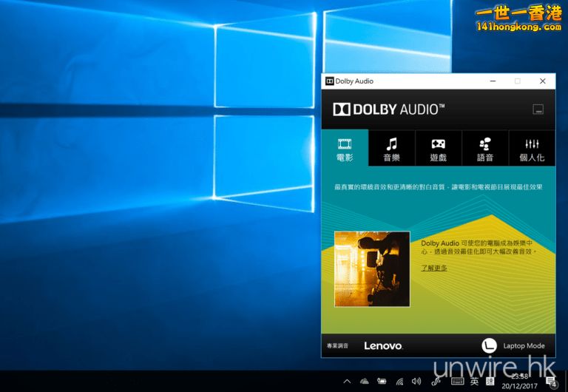568x392 pixels.
Task: Open the touch keyboard tray icon
Action: 457,381
